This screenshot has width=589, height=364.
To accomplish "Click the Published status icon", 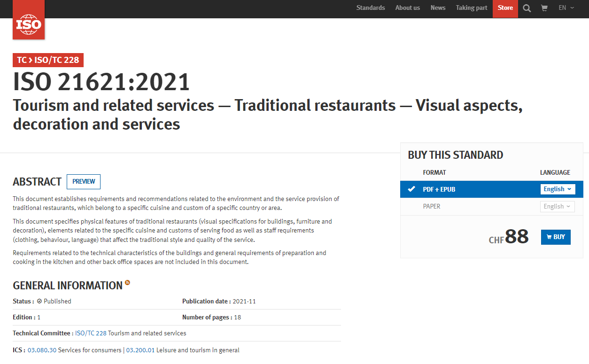I will point(39,302).
